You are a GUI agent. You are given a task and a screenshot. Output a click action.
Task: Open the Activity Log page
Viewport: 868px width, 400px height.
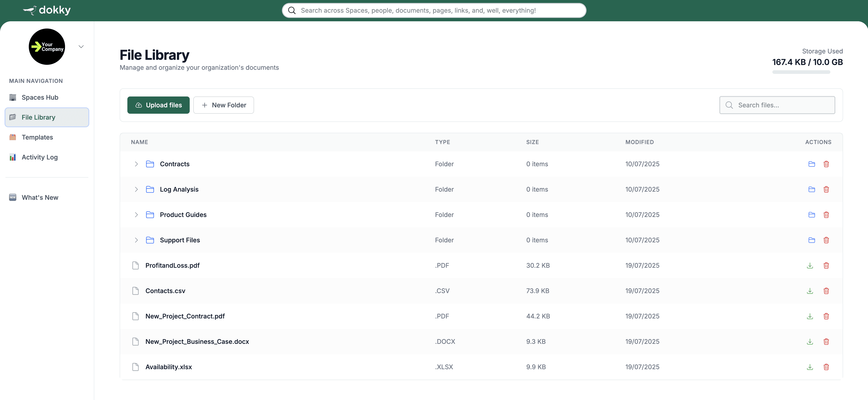[39, 157]
